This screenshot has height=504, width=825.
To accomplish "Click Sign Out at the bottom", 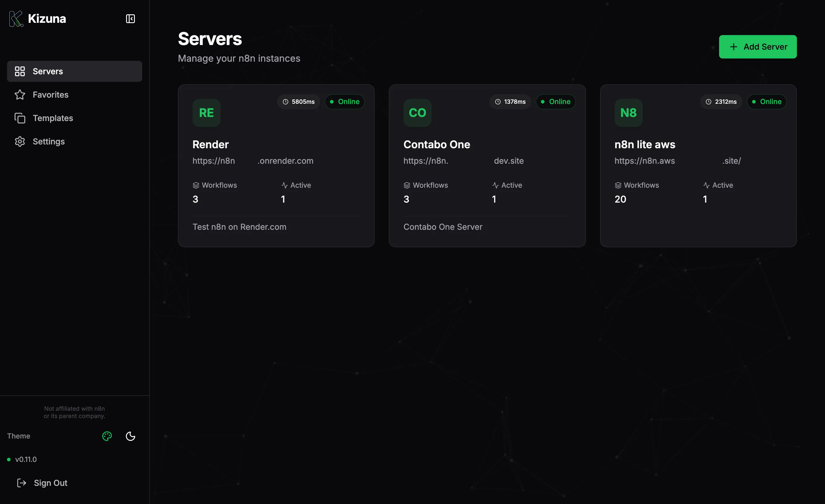I will (51, 483).
